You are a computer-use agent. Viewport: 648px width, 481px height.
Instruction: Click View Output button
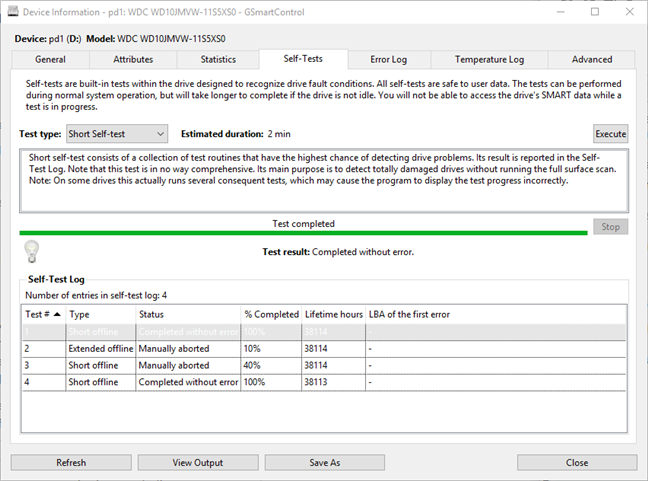(198, 462)
